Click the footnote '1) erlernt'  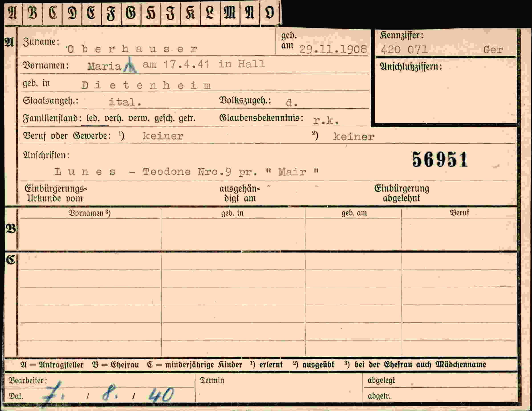tap(266, 364)
